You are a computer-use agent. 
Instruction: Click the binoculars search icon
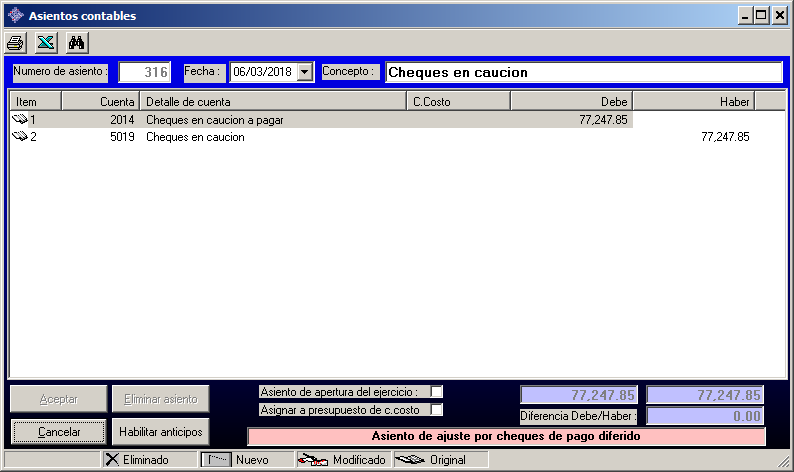click(x=77, y=42)
